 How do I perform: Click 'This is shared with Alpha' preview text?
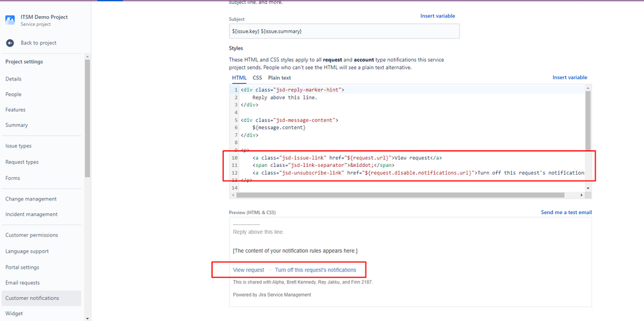pyautogui.click(x=303, y=282)
